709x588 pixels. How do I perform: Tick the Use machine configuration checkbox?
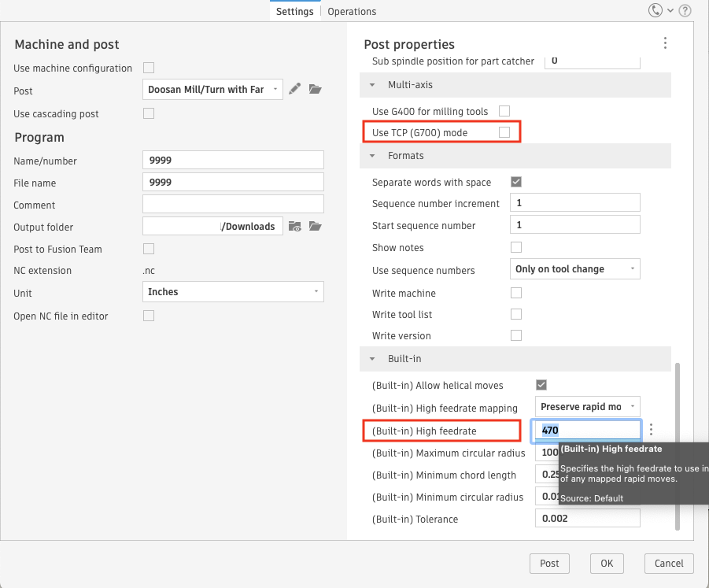[149, 68]
